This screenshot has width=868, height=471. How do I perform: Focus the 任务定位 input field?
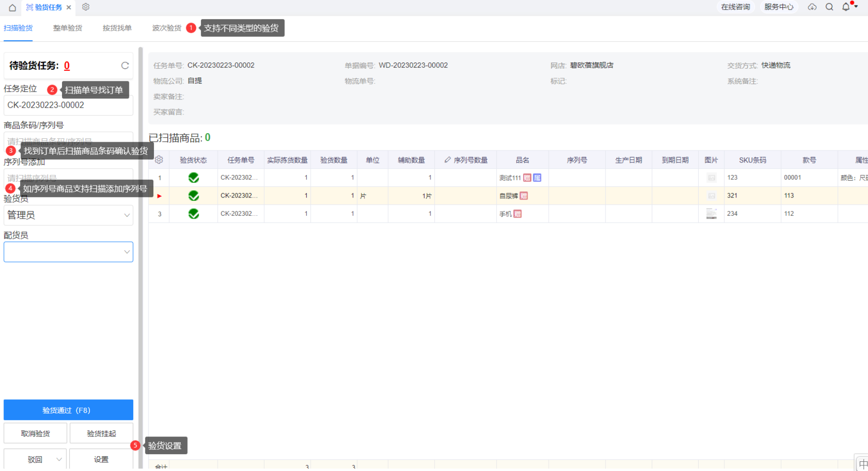[x=68, y=105]
